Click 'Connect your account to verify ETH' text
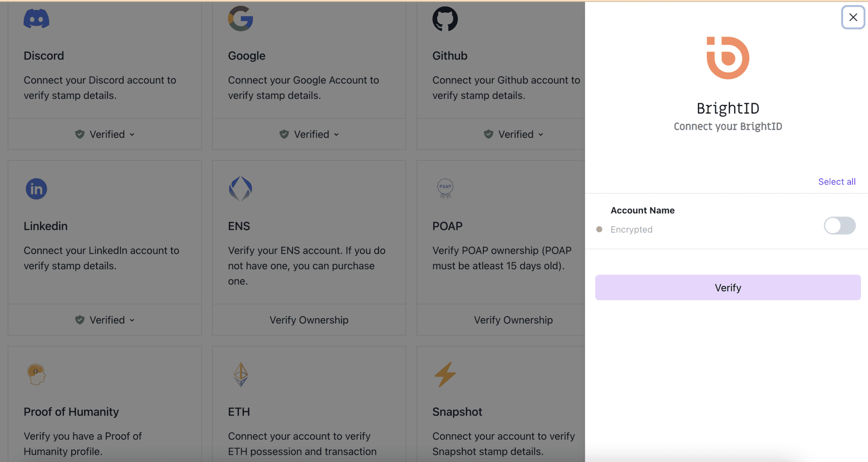Screen dimensions: 868x462 pyautogui.click(x=302, y=444)
